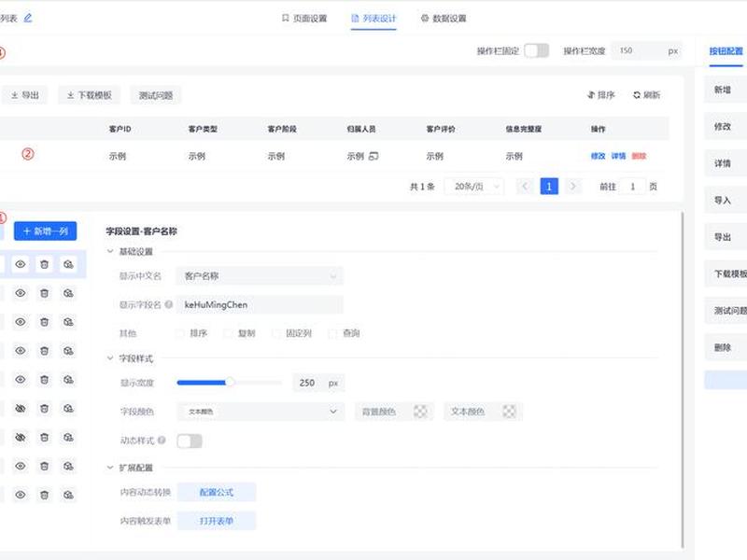The height and width of the screenshot is (560, 747).
Task: Click the 配置公式 button
Action: click(217, 492)
